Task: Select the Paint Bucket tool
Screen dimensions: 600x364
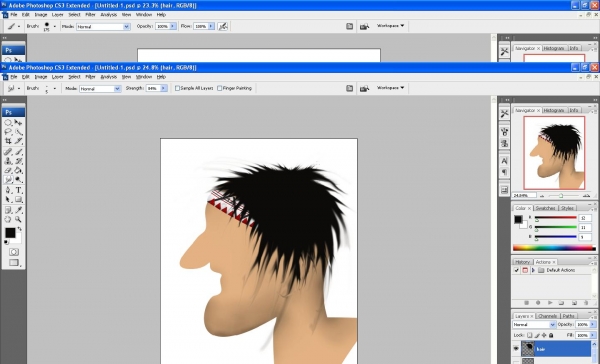Action: 18,170
